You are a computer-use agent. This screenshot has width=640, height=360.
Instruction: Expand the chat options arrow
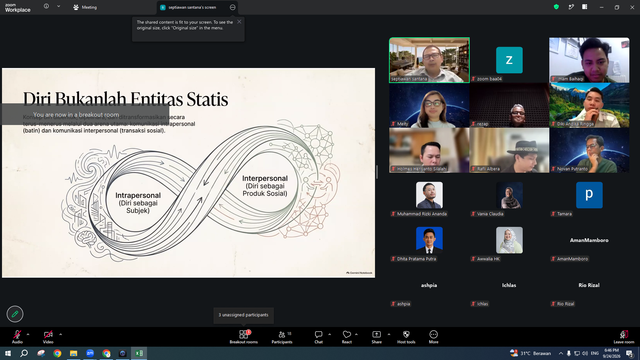click(x=329, y=334)
